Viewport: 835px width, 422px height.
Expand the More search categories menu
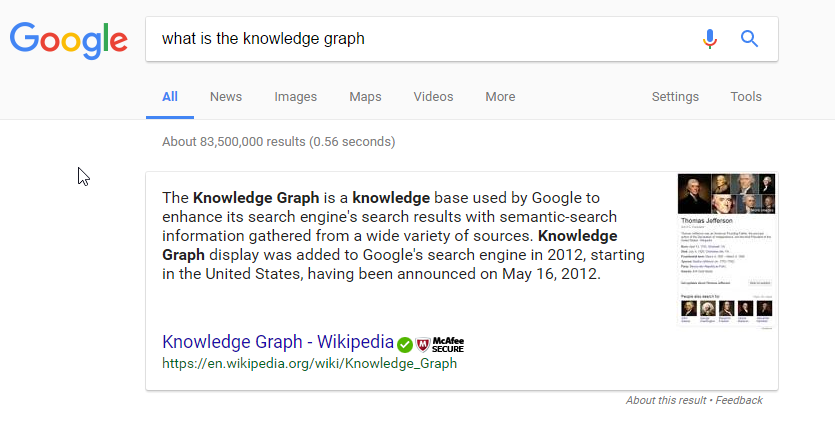coord(500,97)
